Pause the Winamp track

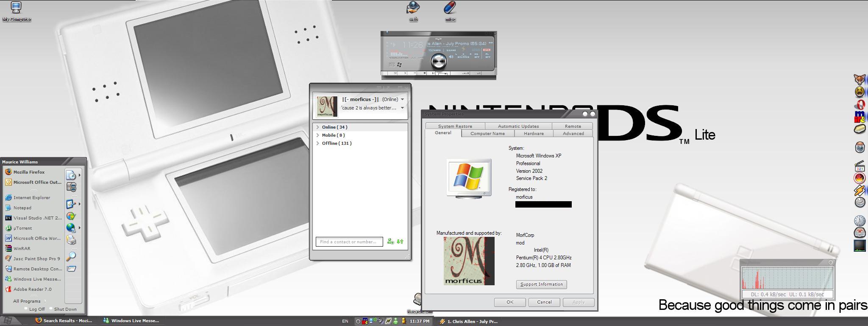pyautogui.click(x=415, y=73)
